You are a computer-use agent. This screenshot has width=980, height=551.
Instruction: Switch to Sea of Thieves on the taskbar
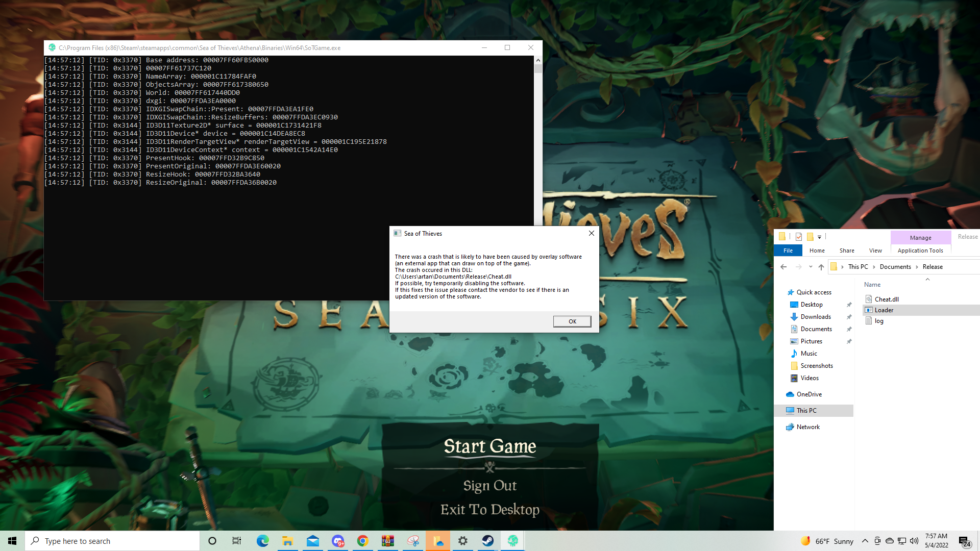click(512, 541)
